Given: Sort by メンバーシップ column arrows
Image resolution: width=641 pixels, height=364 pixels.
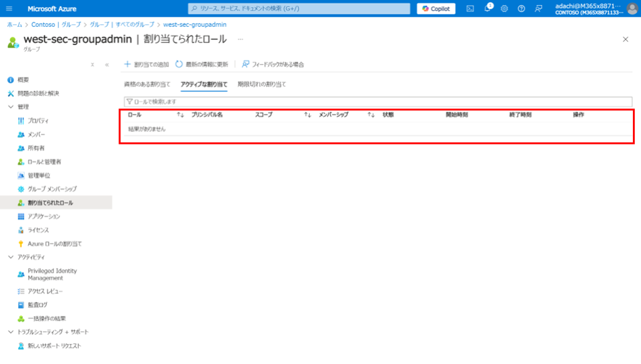Looking at the screenshot, I should (x=371, y=115).
